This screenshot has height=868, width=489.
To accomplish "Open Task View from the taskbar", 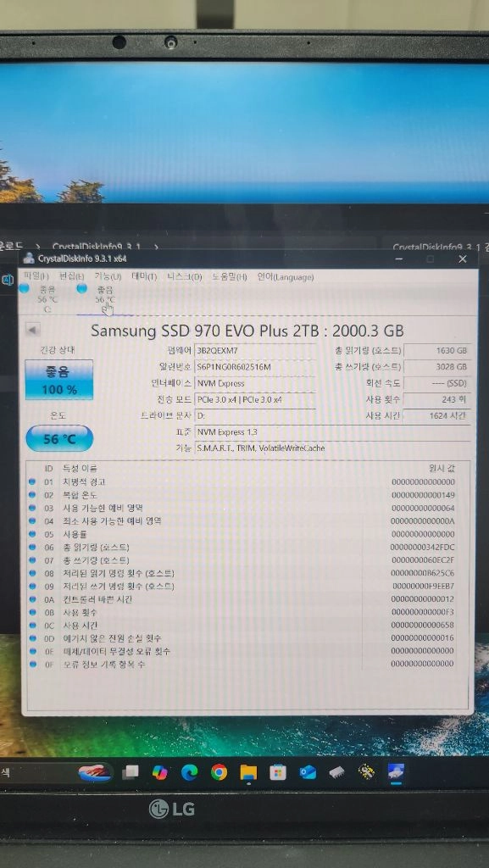I will point(130,771).
